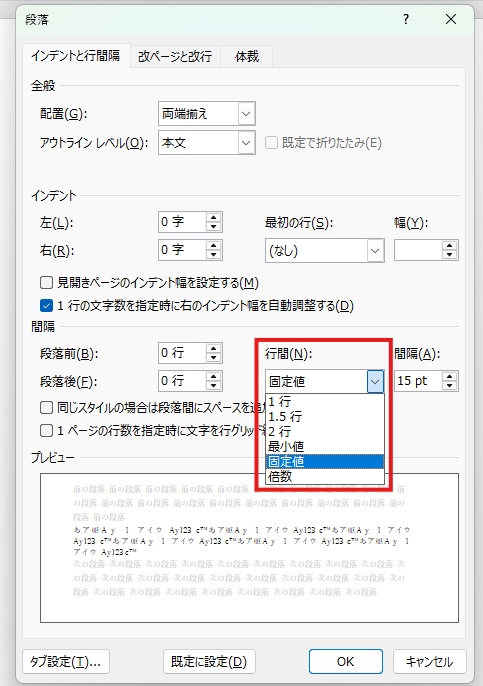Choose 最小値 in line spacing list
This screenshot has height=686, width=483.
pos(325,446)
